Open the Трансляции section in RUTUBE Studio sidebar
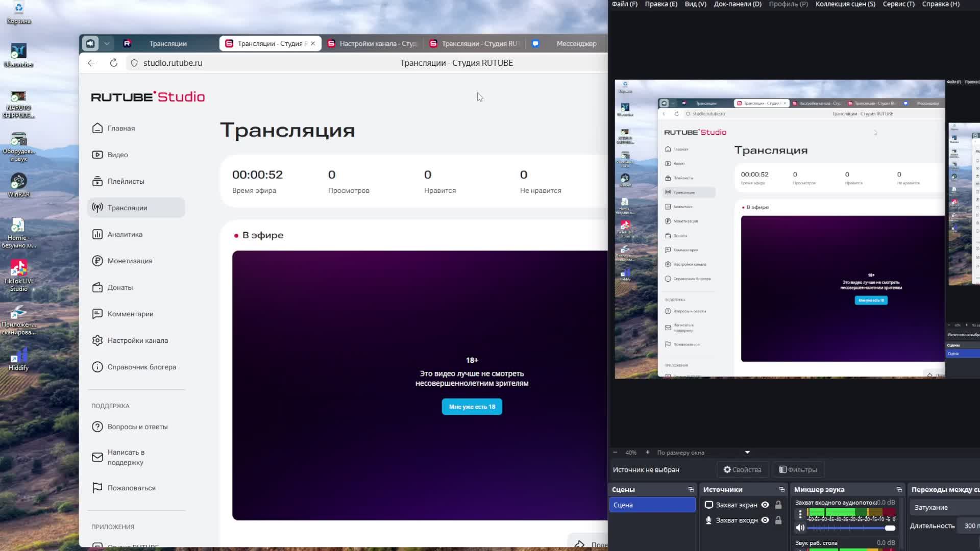The height and width of the screenshot is (551, 980). pos(128,208)
